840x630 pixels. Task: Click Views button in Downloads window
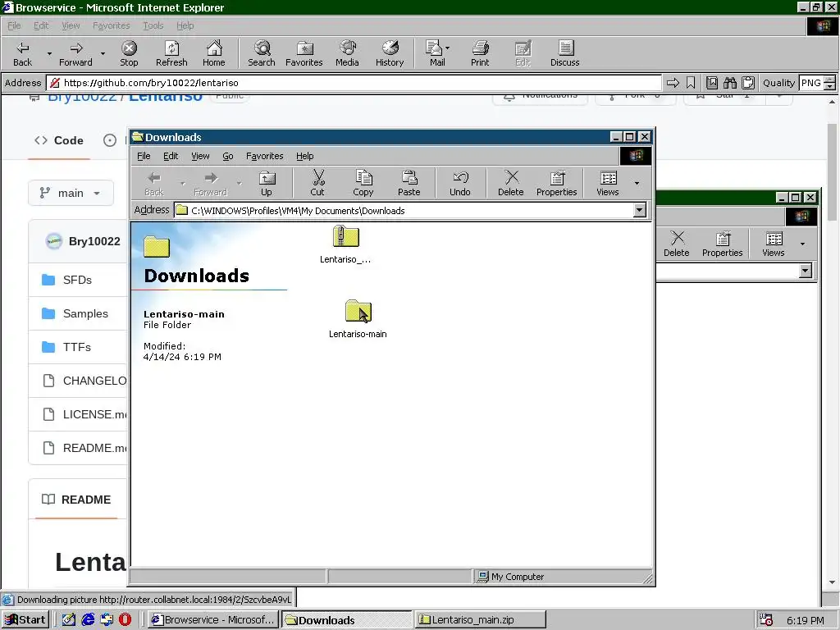608,184
